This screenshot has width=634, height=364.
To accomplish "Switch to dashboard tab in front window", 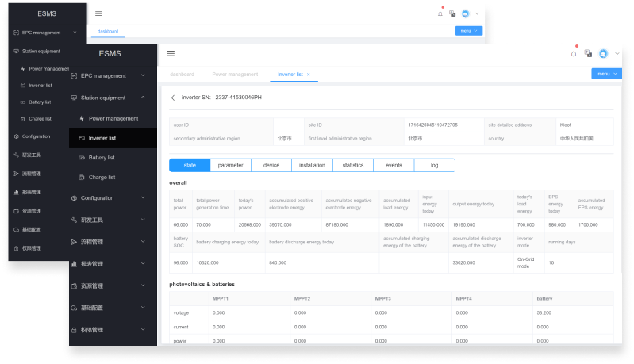I will (182, 75).
